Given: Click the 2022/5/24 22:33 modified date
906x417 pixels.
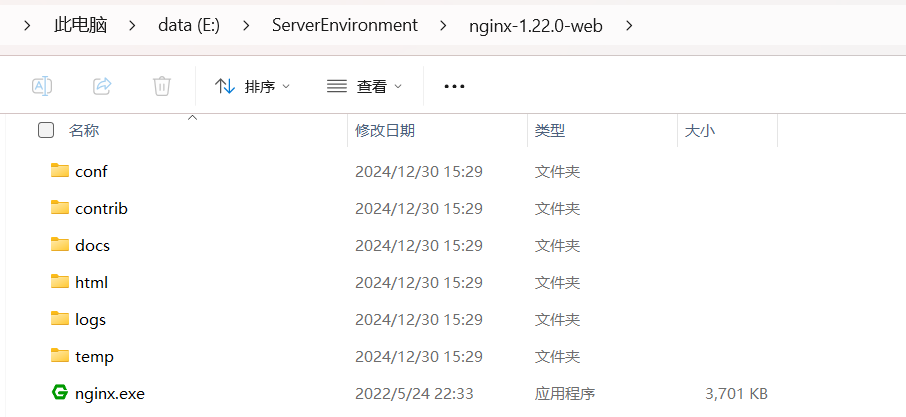Looking at the screenshot, I should (x=414, y=394).
